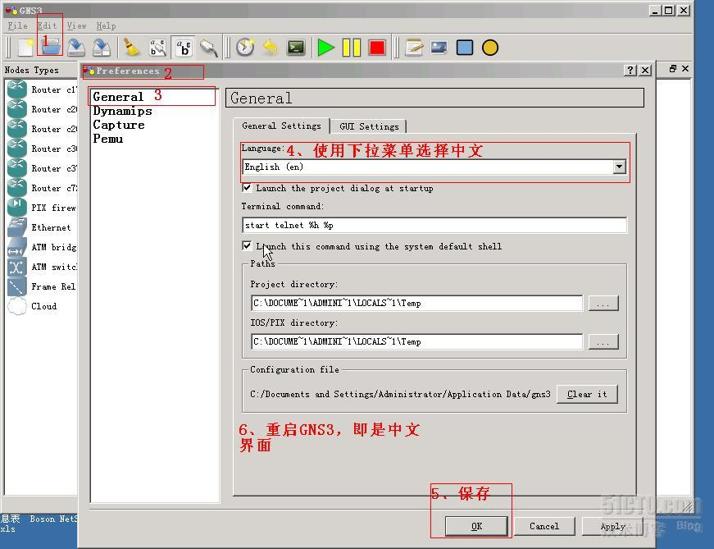Image resolution: width=714 pixels, height=549 pixels.
Task: Select the PIX firewall node
Action: coord(42,208)
